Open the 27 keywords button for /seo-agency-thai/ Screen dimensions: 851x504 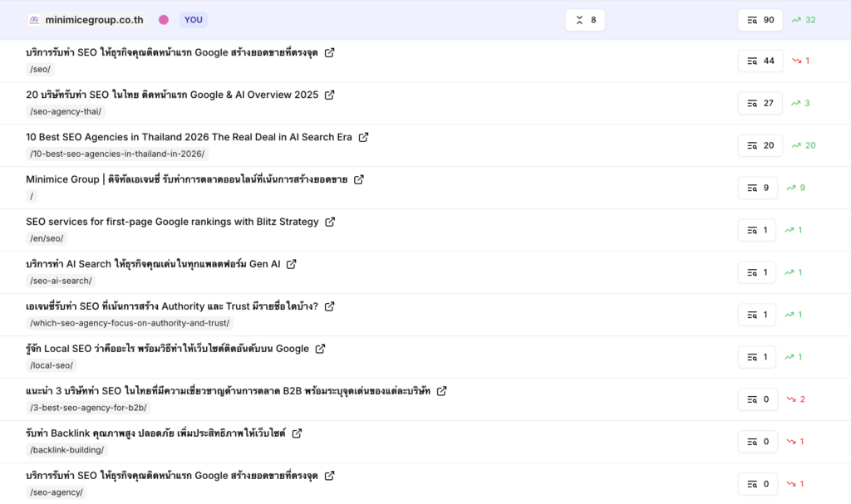click(760, 103)
